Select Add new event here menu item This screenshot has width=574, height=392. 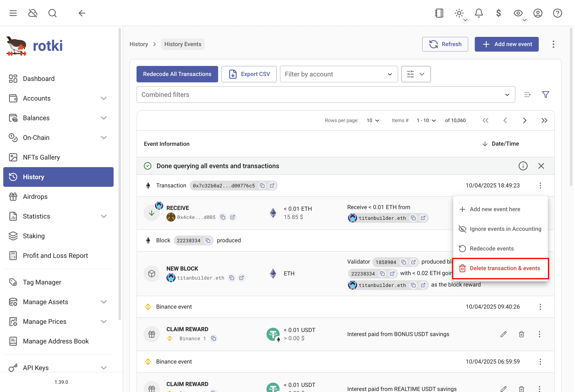pyautogui.click(x=500, y=209)
